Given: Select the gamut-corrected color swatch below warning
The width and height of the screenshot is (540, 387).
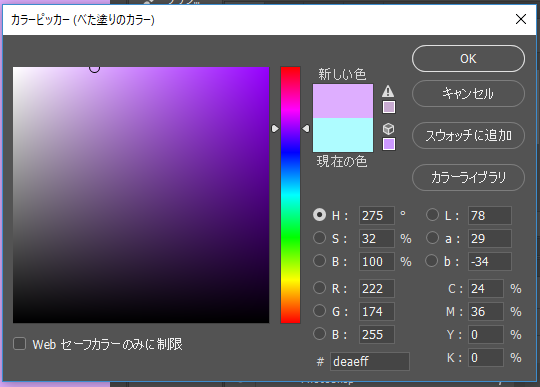Looking at the screenshot, I should point(389,107).
